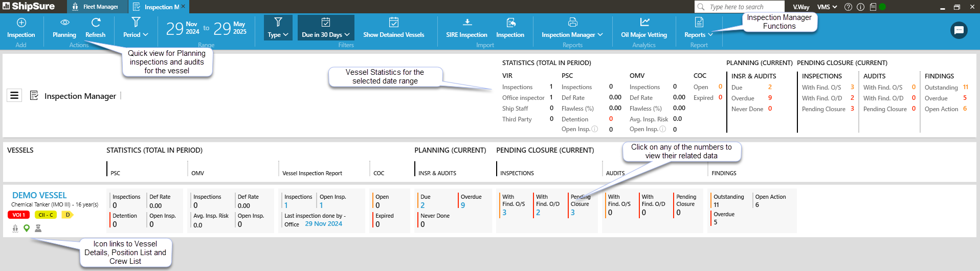Open the chat bubble button
Screen dimensions: 980x271
pos(959,30)
